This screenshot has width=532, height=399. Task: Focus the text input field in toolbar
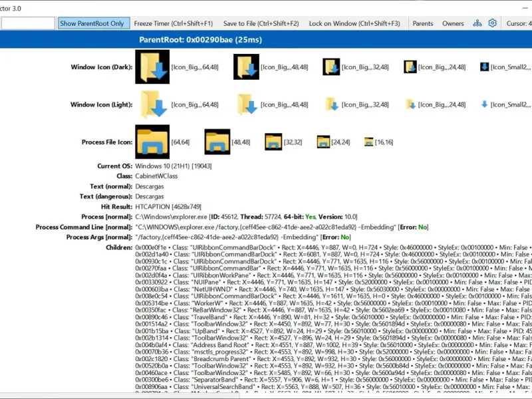(27, 23)
